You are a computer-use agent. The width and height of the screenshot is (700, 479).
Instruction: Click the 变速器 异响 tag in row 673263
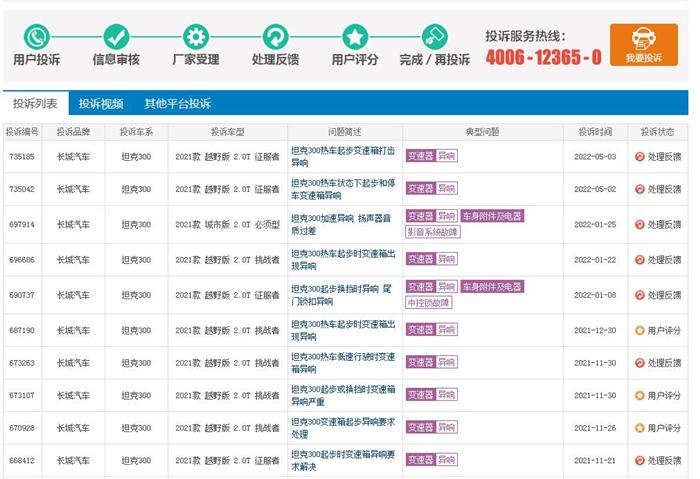click(x=432, y=362)
